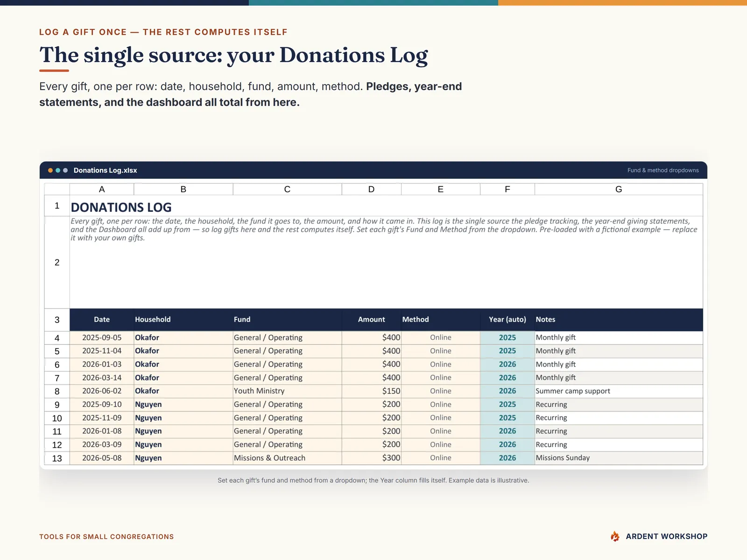The height and width of the screenshot is (560, 747).
Task: Click date cell 2025-09-10
Action: coord(102,405)
